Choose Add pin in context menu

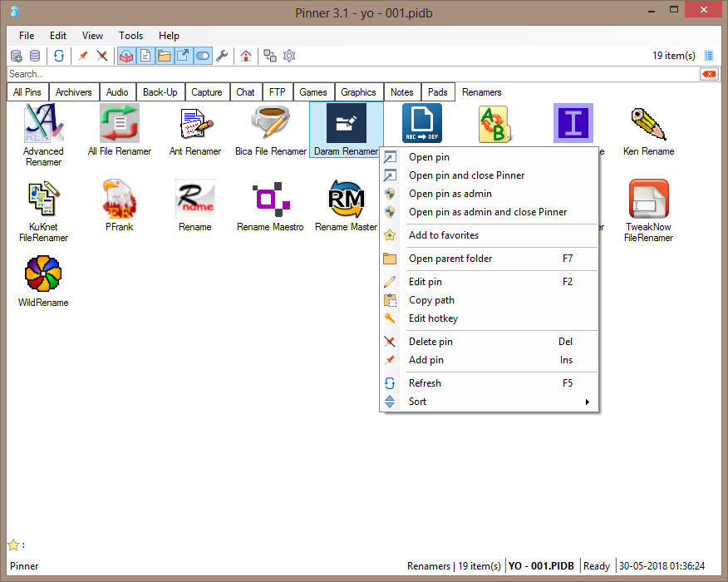click(x=489, y=360)
